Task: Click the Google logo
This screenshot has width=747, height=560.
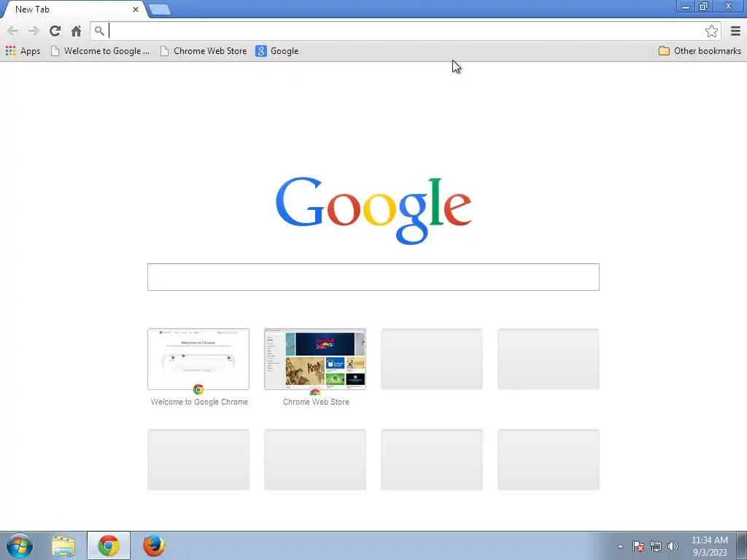Action: (373, 210)
